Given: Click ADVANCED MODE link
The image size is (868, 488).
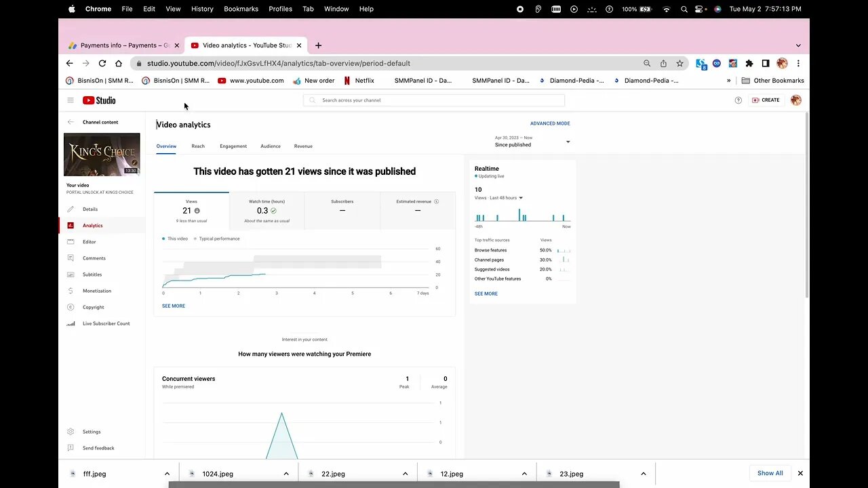Looking at the screenshot, I should [x=550, y=123].
